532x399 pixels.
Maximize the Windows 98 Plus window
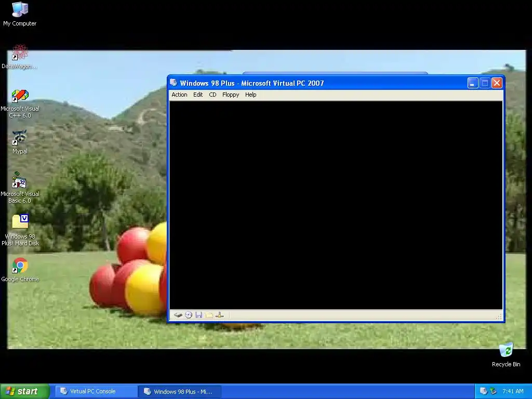pos(485,83)
